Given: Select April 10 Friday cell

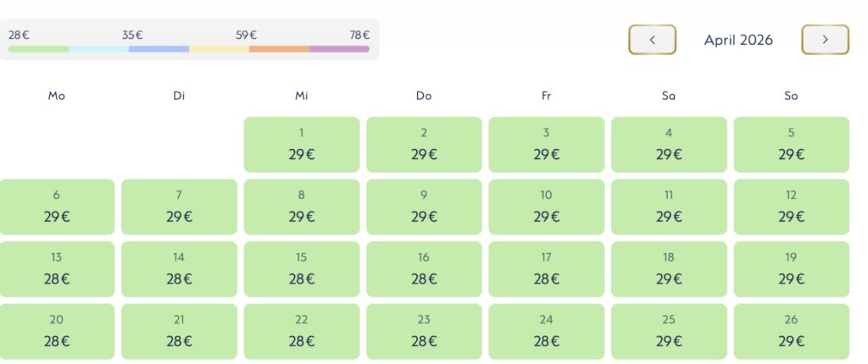Looking at the screenshot, I should coord(547,207).
